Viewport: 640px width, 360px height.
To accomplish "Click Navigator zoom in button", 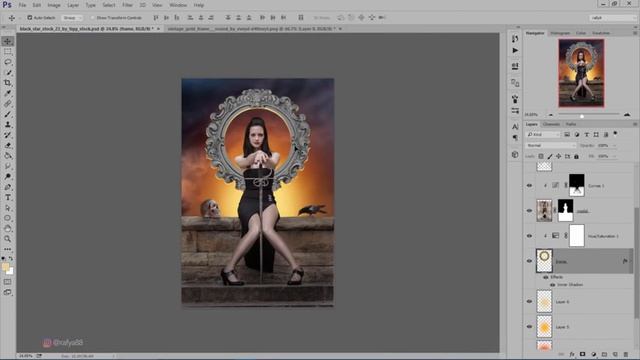I will point(627,115).
